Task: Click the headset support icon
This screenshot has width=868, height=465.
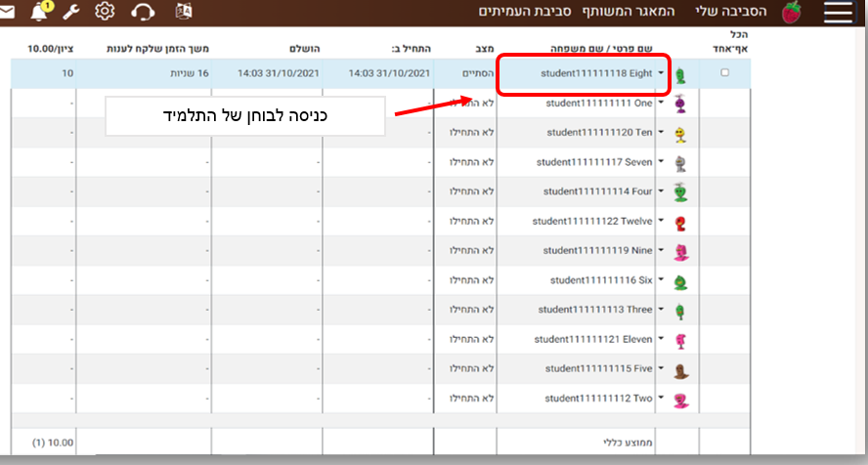Action: (x=143, y=12)
